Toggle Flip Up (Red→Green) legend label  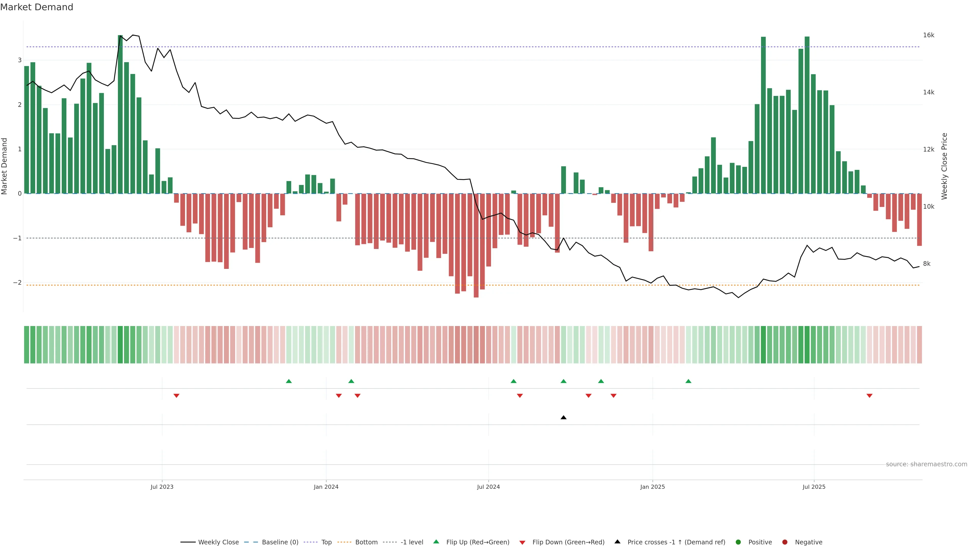[477, 542]
